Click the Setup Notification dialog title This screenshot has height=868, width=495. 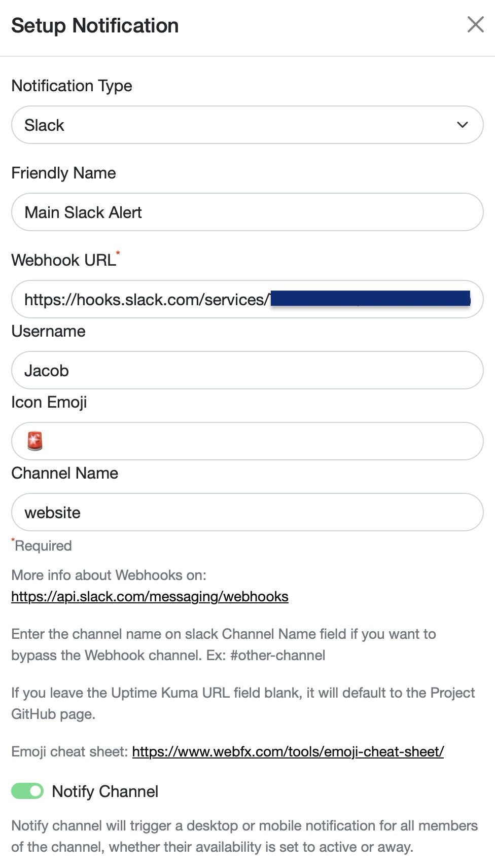(95, 25)
